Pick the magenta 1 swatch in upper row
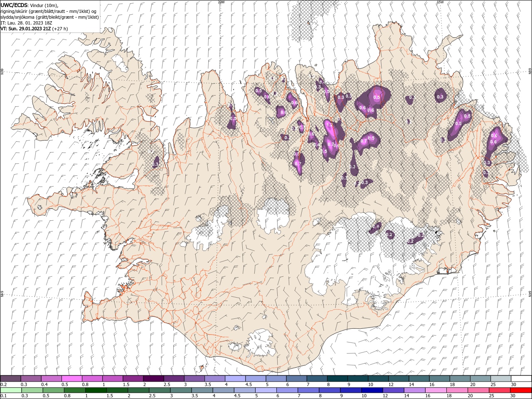The image size is (532, 399). pos(113,379)
